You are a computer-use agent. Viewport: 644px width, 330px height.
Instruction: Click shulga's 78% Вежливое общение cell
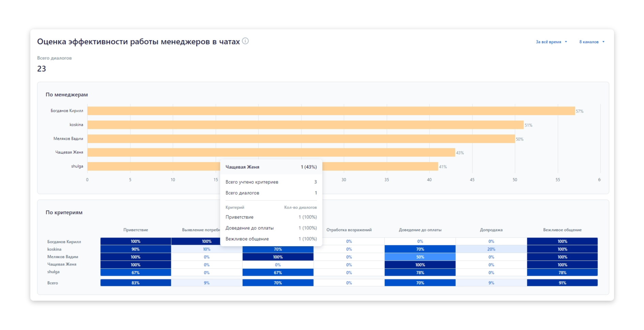pos(562,273)
